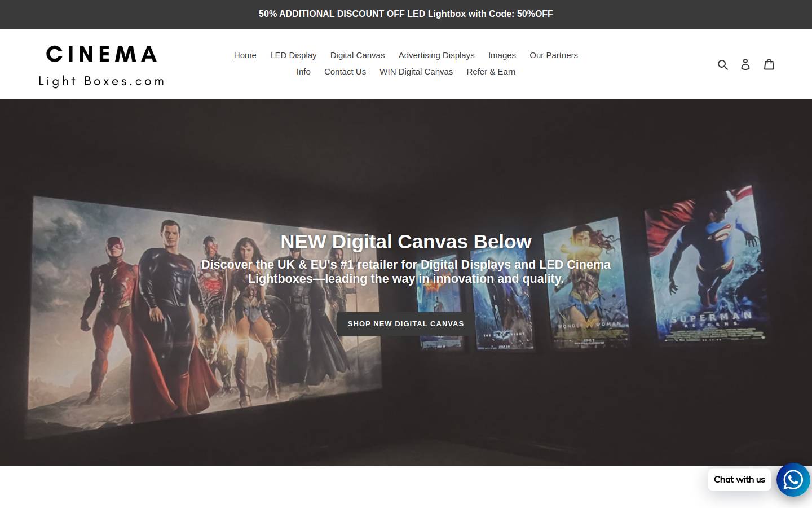Click the Shop New Digital Canvas button
Viewport: 812px width, 508px height.
click(x=406, y=324)
